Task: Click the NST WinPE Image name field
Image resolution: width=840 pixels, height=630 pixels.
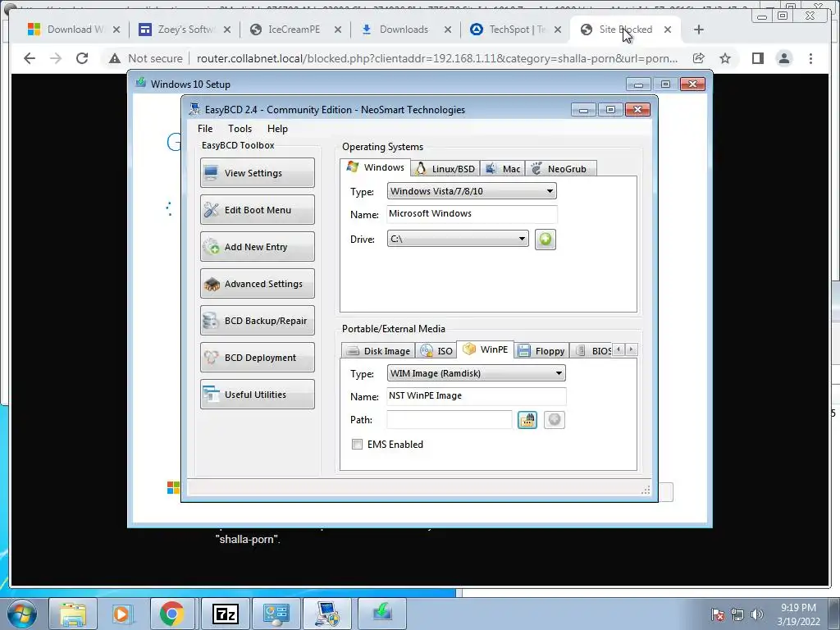Action: pos(476,396)
